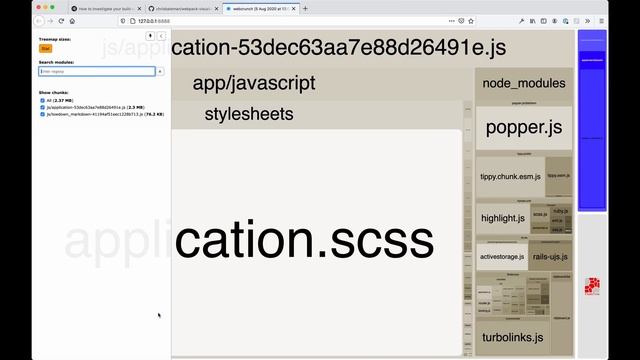Screen dimensions: 640x360
Task: Select the highlight.js module block
Action: pyautogui.click(x=503, y=218)
